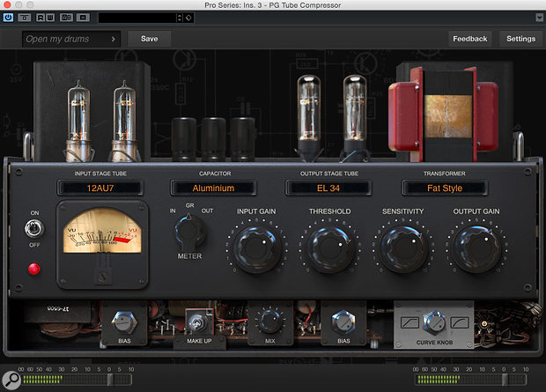Close the plugin window with the red button

(x=7, y=4)
